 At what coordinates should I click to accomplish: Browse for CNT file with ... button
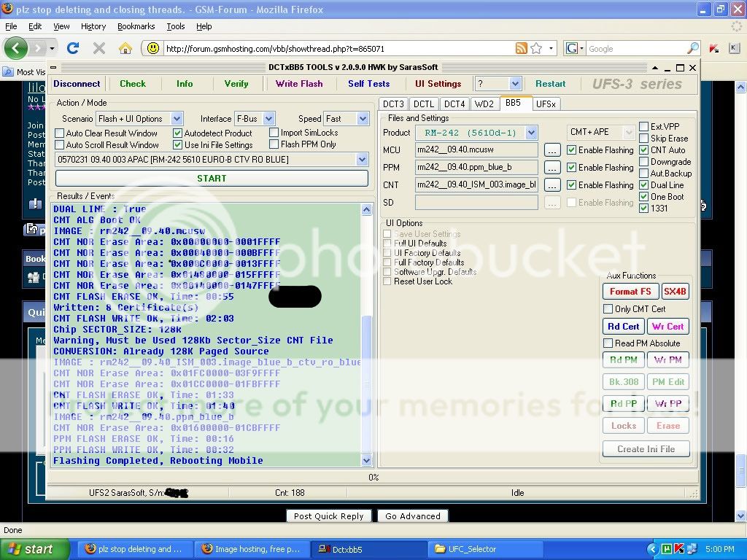click(551, 184)
